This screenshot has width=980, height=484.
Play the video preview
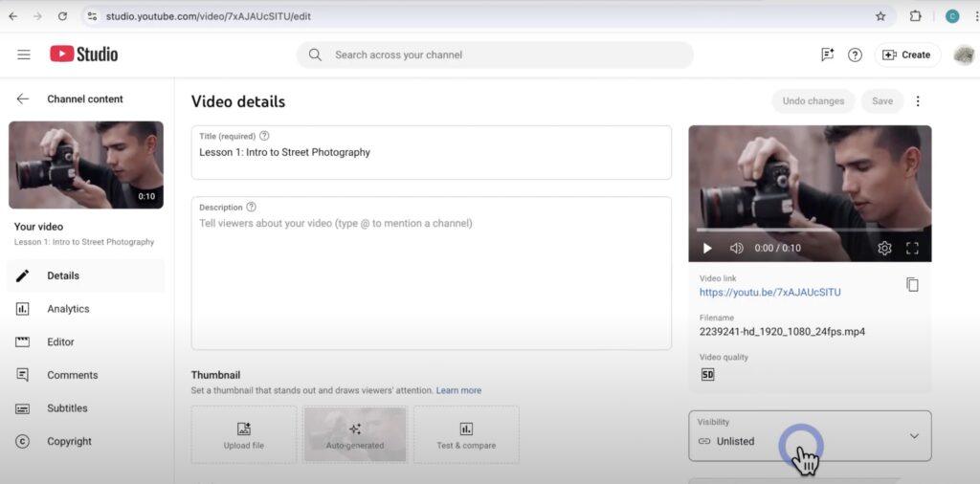(707, 248)
